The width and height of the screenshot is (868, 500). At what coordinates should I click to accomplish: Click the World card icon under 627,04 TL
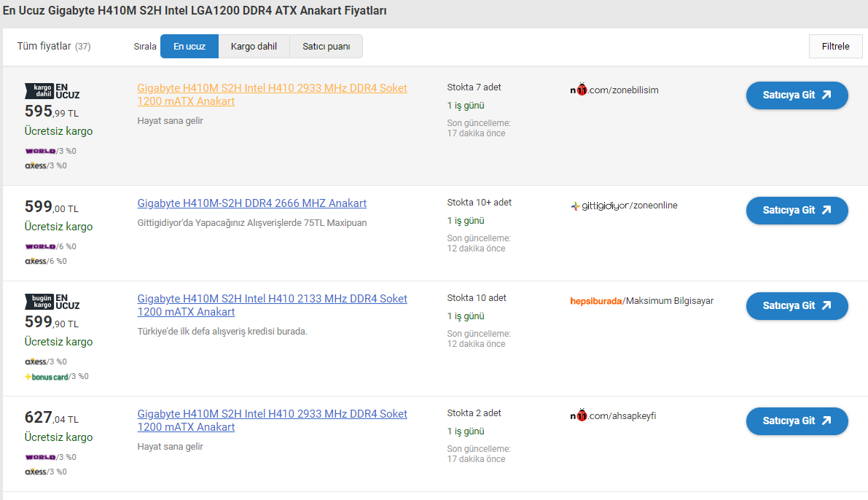tap(40, 457)
